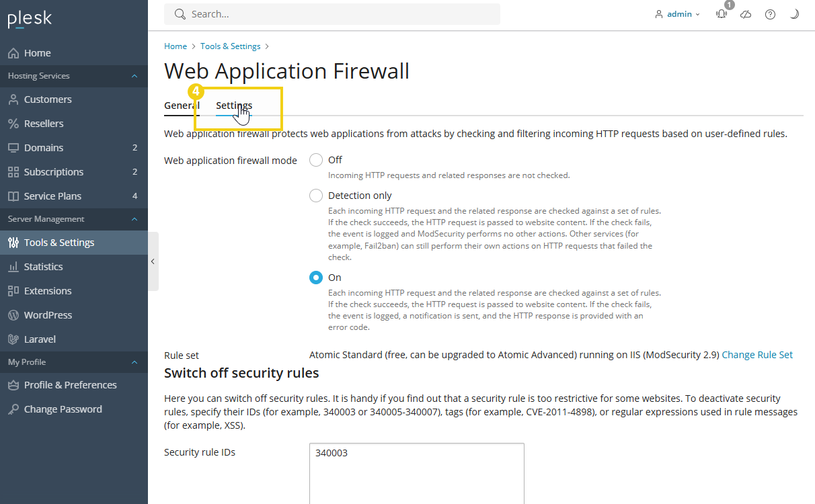815x504 pixels.
Task: Collapse the sidebar with the arrow handle
Action: [153, 261]
